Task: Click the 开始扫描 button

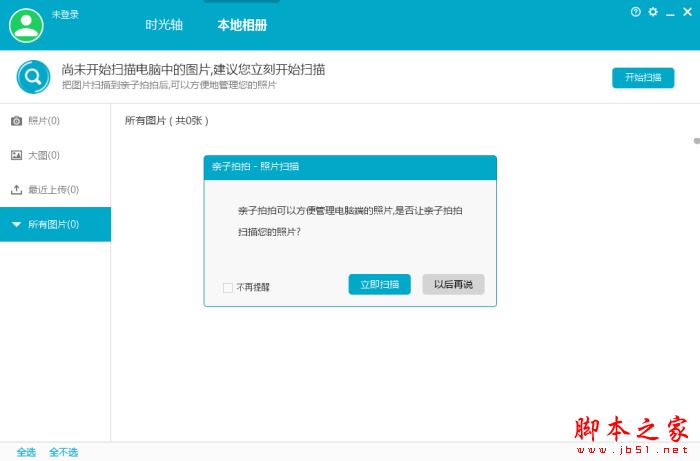Action: (x=643, y=78)
